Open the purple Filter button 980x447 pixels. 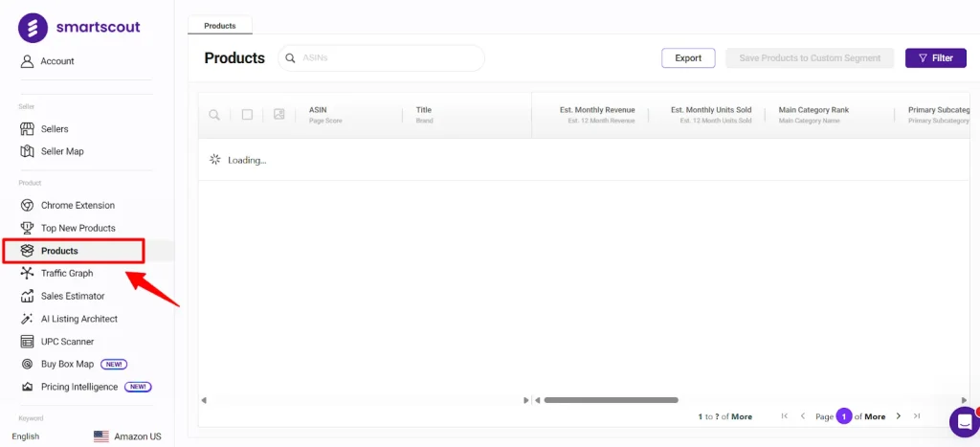(935, 58)
